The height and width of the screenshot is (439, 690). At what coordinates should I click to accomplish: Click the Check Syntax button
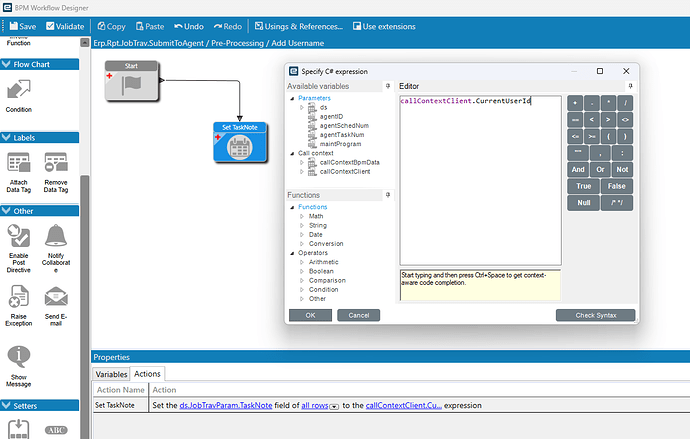coord(595,315)
